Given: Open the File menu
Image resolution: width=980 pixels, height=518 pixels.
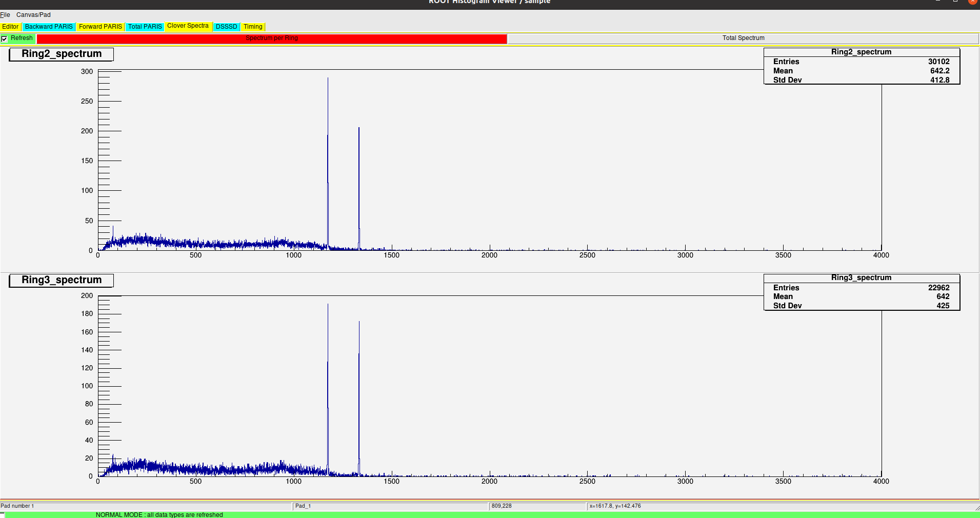Looking at the screenshot, I should tap(5, 15).
